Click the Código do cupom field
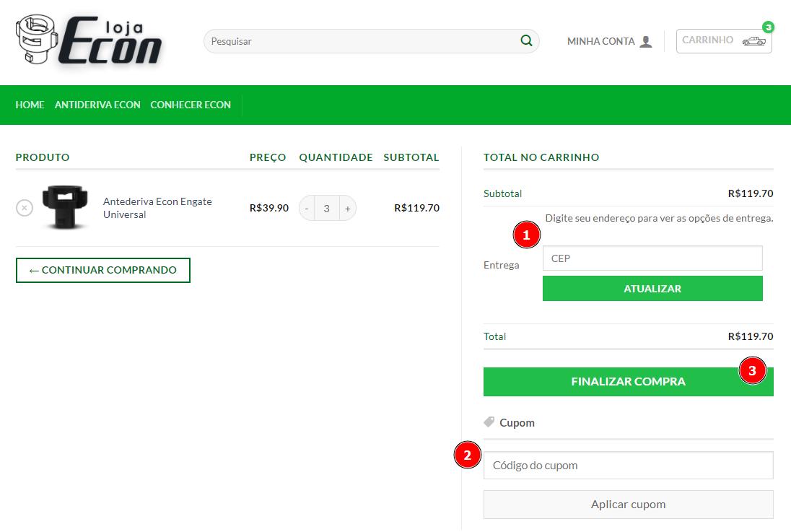 628,466
